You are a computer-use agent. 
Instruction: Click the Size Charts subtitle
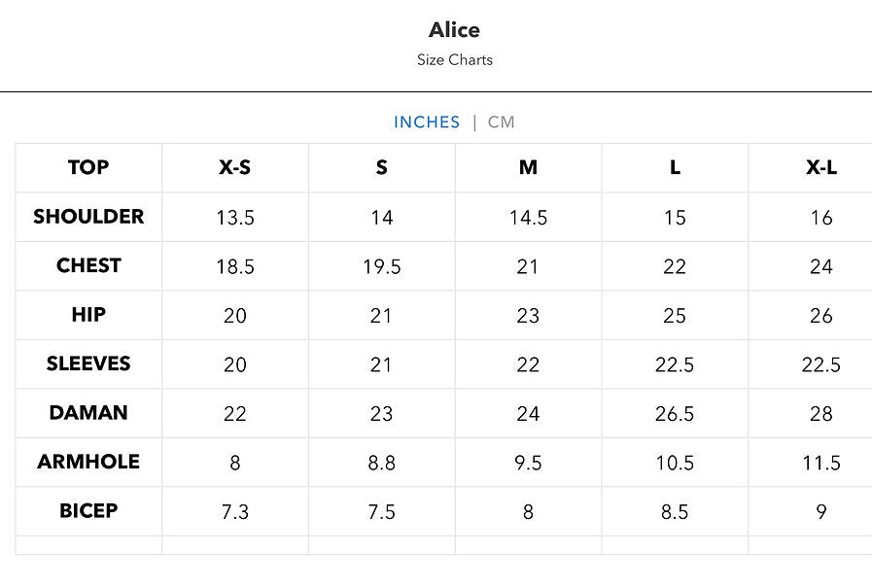coord(455,60)
